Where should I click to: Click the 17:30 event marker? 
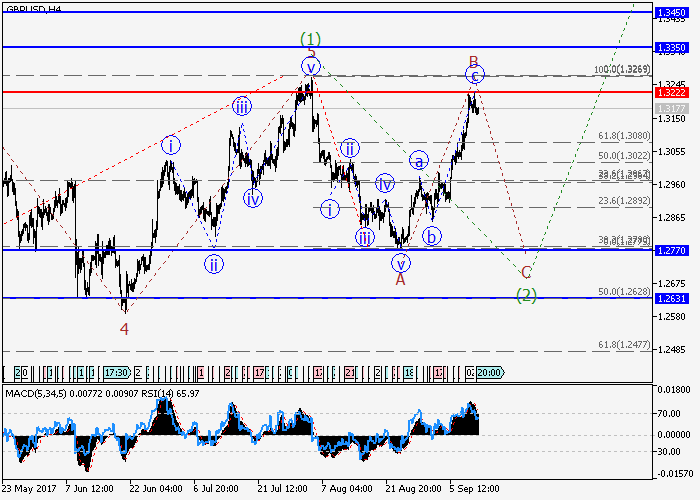pos(116,372)
